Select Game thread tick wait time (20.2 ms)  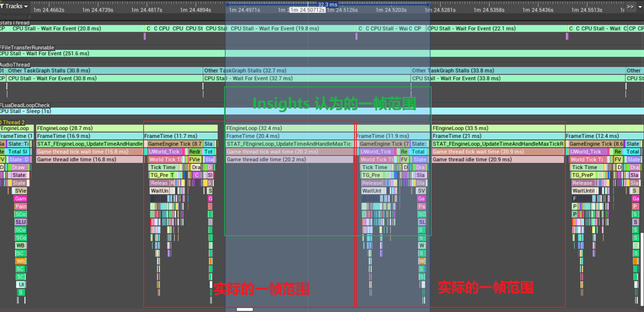289,152
